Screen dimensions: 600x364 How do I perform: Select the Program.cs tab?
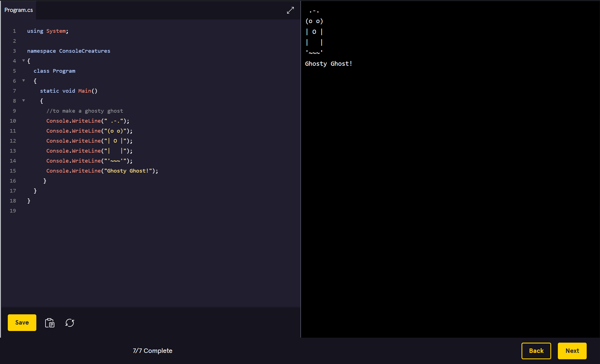pyautogui.click(x=19, y=10)
